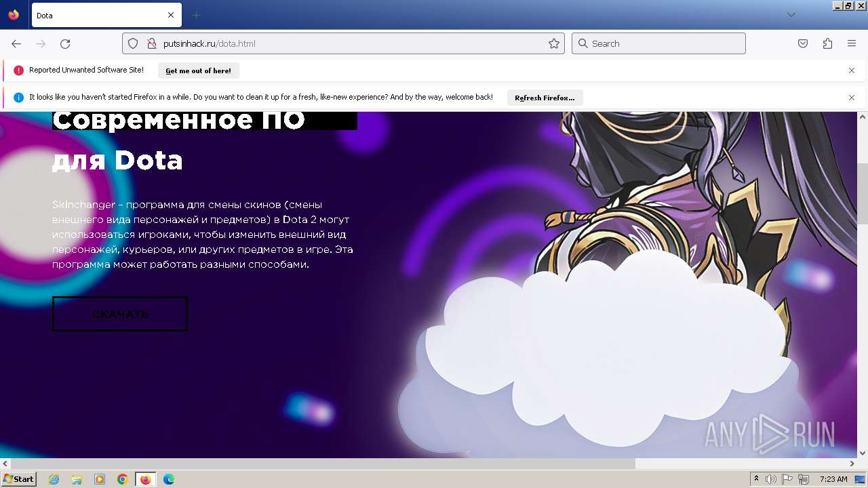Select Firefox taskbar button
Screen dimensions: 868x488
tap(146, 479)
